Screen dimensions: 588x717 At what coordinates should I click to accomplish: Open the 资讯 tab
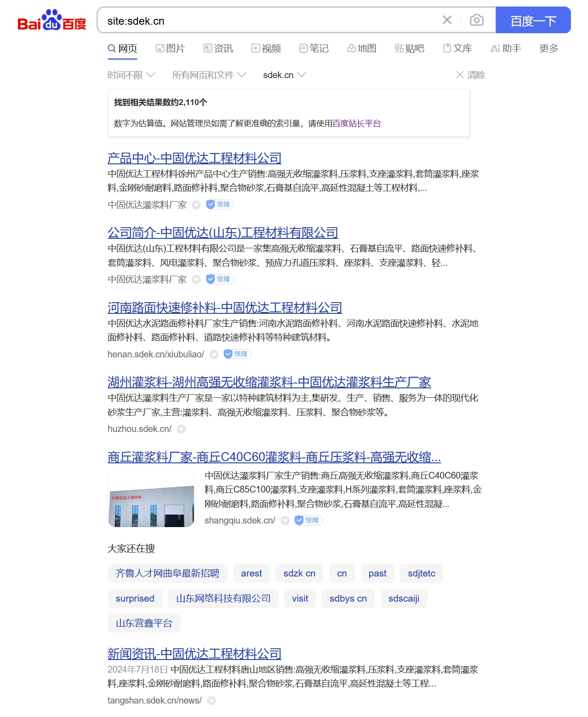tap(218, 48)
